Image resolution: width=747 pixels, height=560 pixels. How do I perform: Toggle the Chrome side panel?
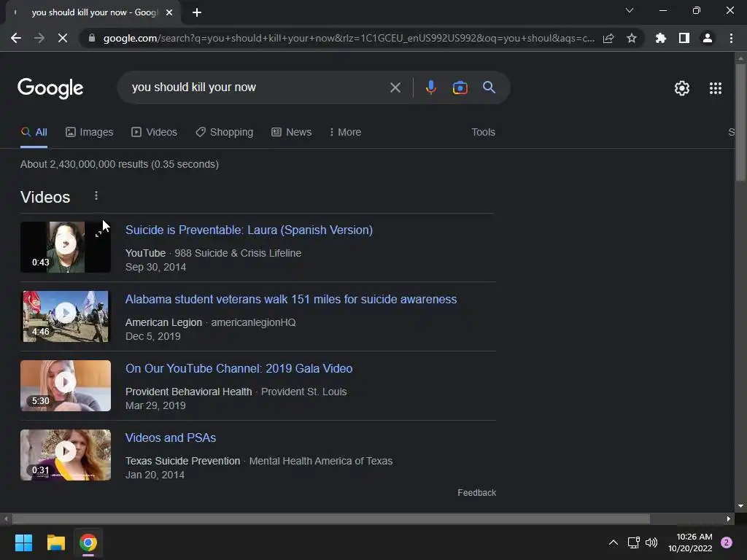pos(684,38)
